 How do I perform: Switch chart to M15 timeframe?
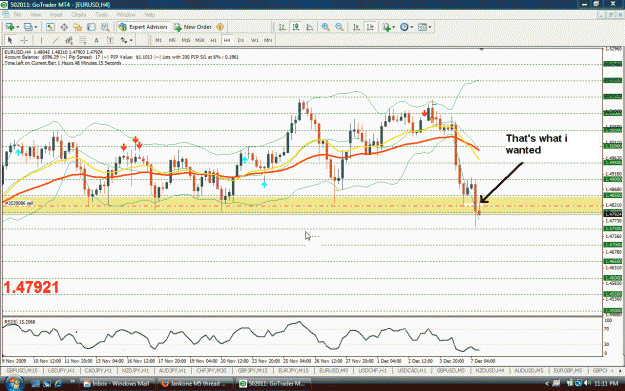(x=186, y=40)
